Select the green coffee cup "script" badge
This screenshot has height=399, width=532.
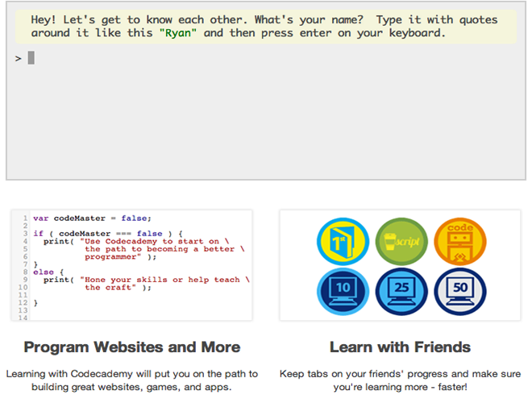coord(401,242)
